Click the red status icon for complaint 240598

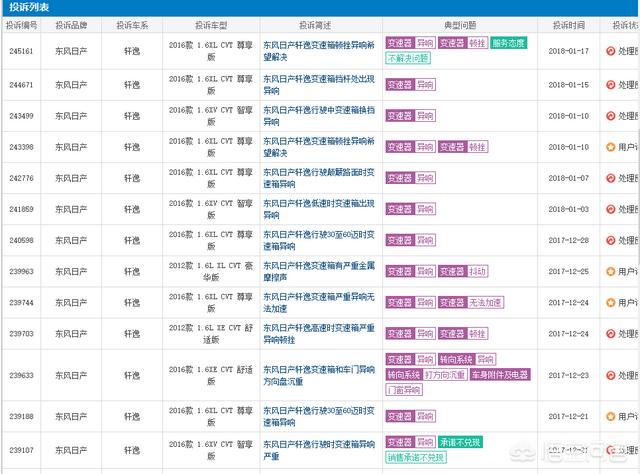tap(610, 240)
